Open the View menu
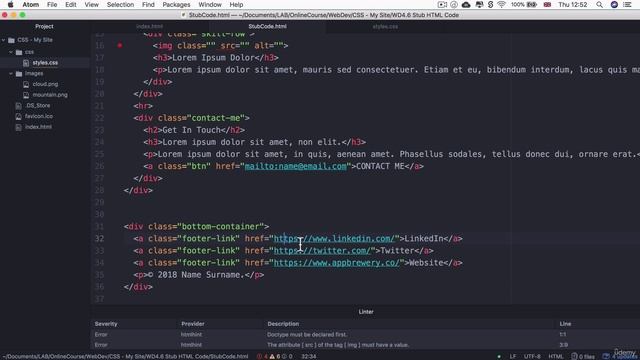 click(91, 4)
